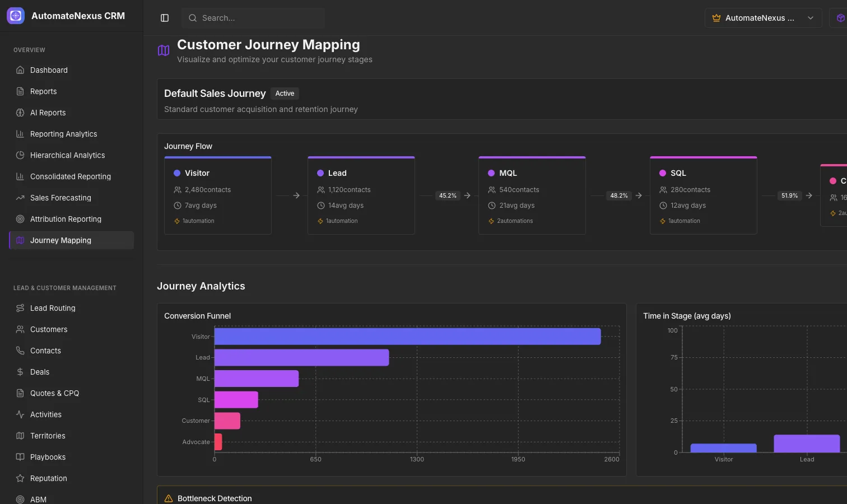Open Reports in the sidebar

(72, 91)
